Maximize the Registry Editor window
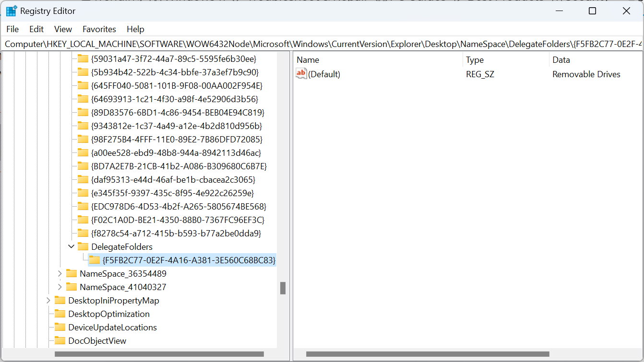Image resolution: width=644 pixels, height=362 pixels. [593, 11]
